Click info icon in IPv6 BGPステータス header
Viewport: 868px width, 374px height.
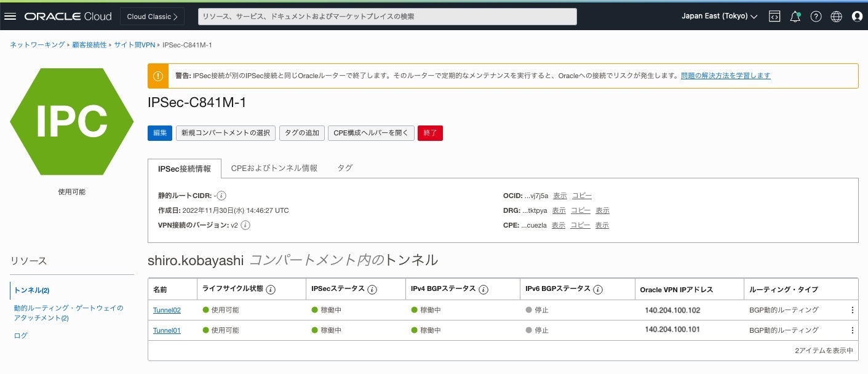[x=598, y=289]
